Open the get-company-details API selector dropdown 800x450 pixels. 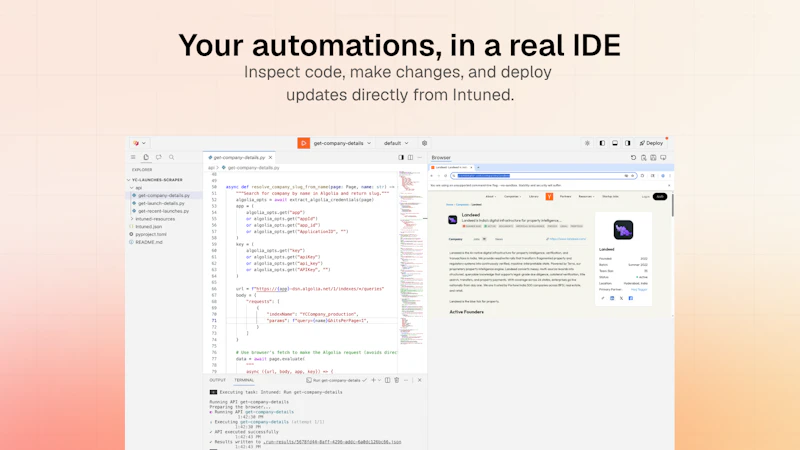click(x=342, y=143)
